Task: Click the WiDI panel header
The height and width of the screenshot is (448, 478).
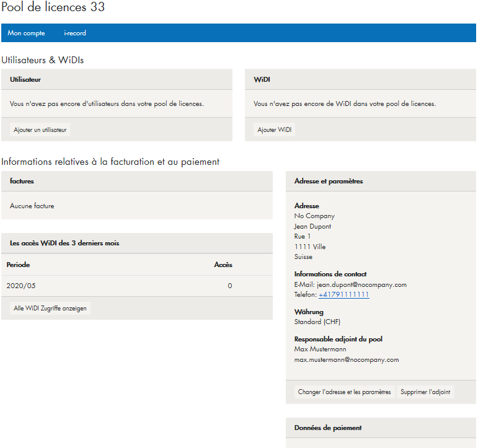Action: [x=262, y=80]
